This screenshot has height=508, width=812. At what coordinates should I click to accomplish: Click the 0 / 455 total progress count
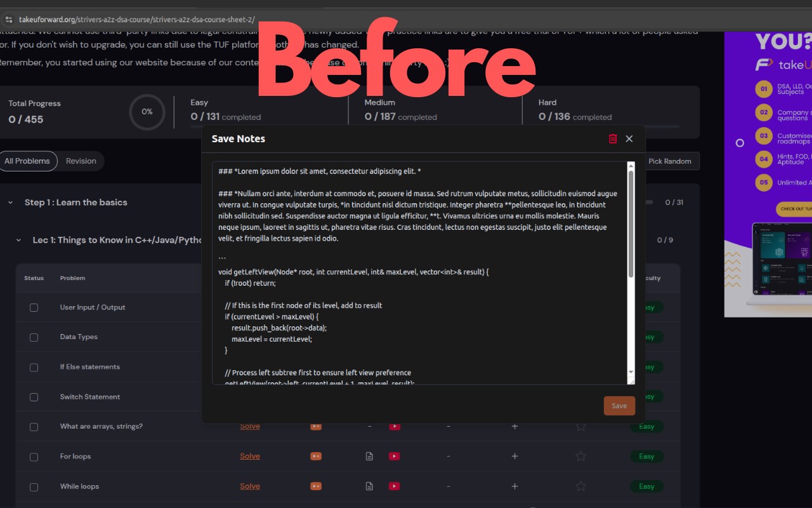click(26, 119)
